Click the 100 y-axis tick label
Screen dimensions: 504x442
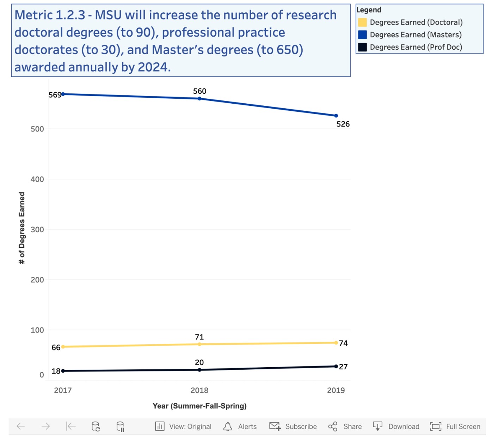coord(37,330)
